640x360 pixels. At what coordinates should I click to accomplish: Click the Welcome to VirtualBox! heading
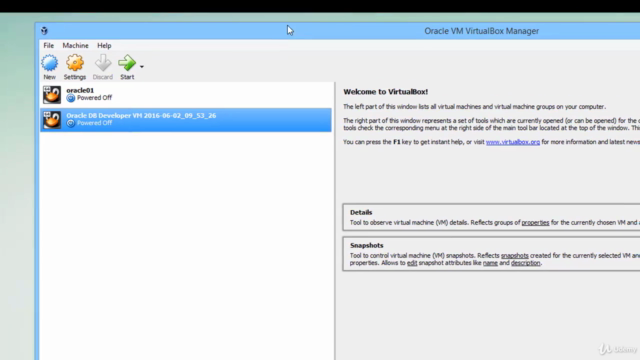385,92
